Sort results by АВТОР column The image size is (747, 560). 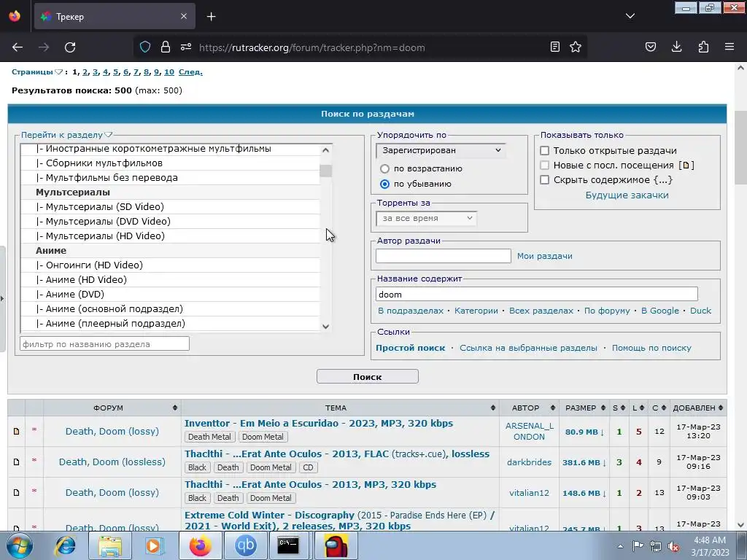point(530,408)
